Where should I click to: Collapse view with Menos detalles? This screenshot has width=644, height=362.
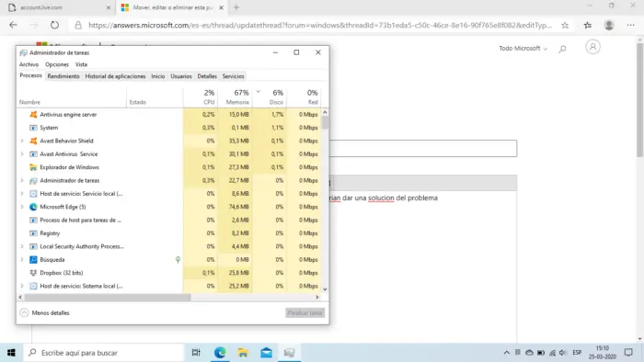(45, 312)
